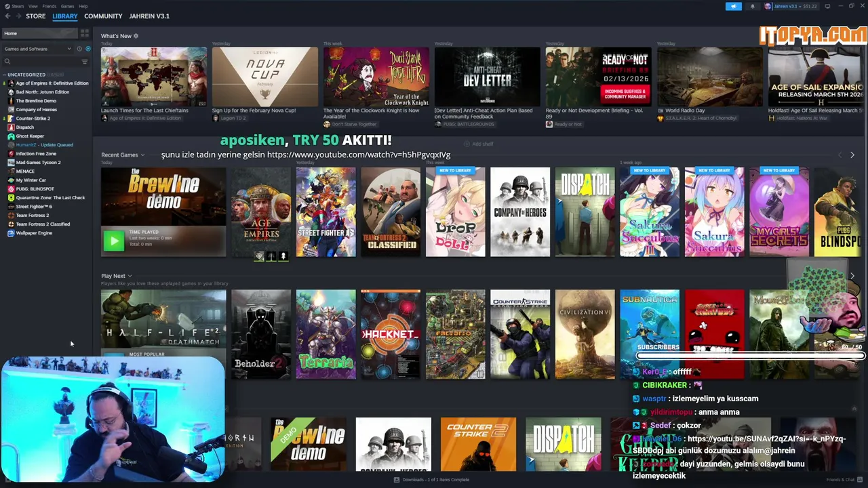868x488 pixels.
Task: Select 'Team Fortress 2 Classified' in sidebar
Action: coord(43,224)
